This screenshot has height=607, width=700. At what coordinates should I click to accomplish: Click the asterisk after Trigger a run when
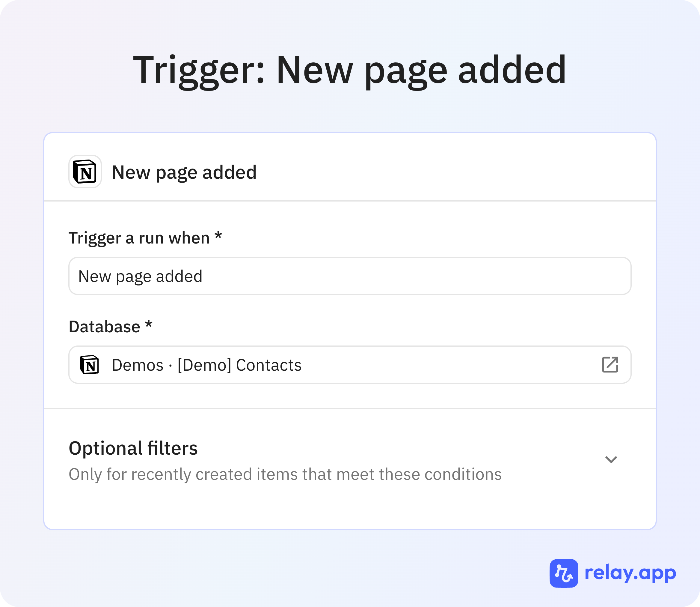coord(218,236)
